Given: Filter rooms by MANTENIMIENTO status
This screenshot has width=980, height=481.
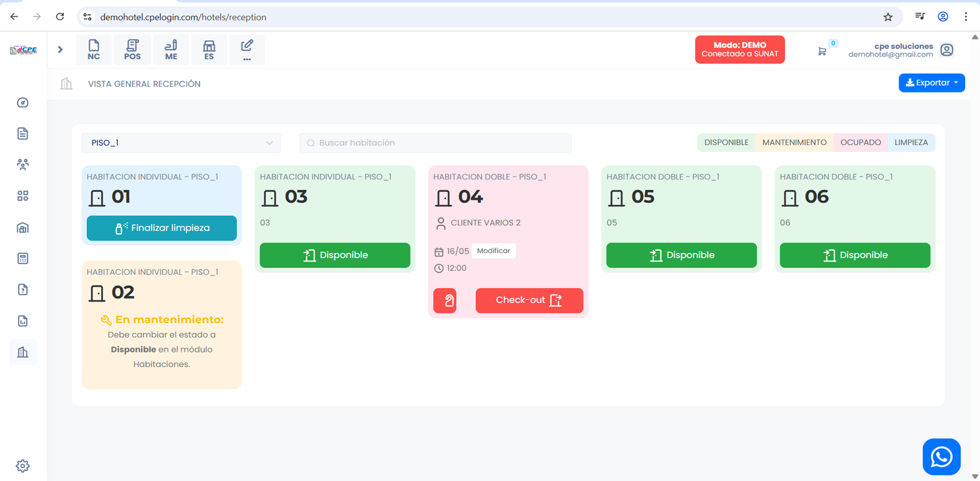Looking at the screenshot, I should (794, 143).
